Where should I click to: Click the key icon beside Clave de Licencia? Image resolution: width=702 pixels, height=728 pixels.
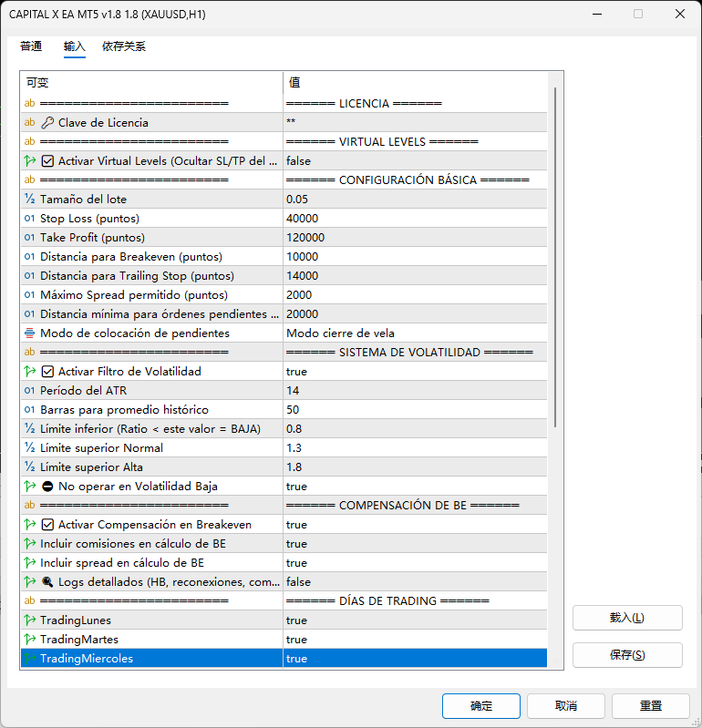point(47,123)
